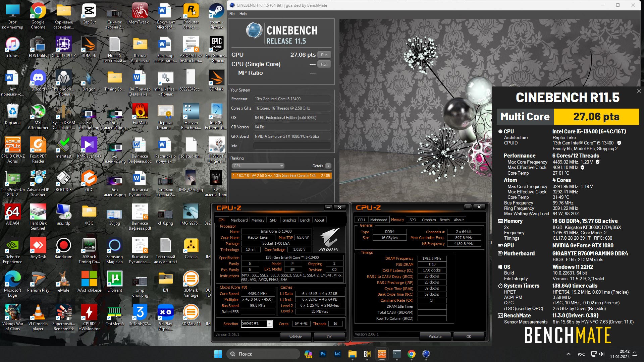Open Recycle Bin (Корзина) icon
The image size is (644, 362).
tap(12, 114)
